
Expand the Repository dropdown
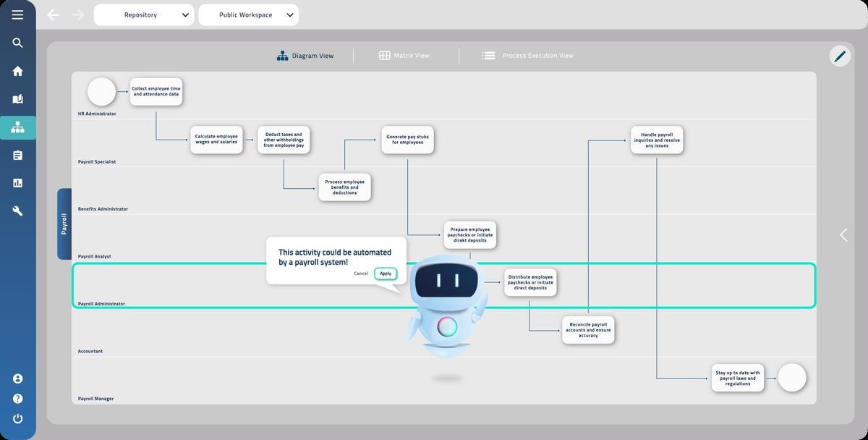(144, 14)
